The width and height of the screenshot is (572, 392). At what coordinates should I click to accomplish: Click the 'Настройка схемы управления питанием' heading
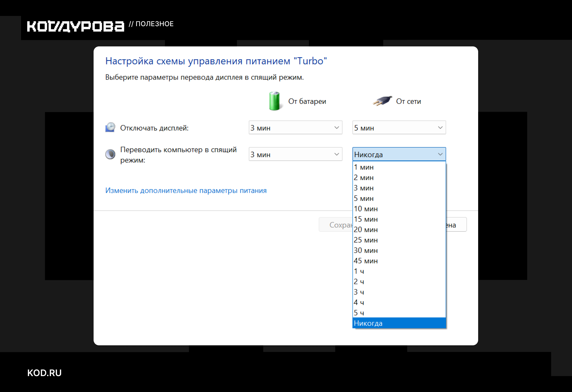216,61
